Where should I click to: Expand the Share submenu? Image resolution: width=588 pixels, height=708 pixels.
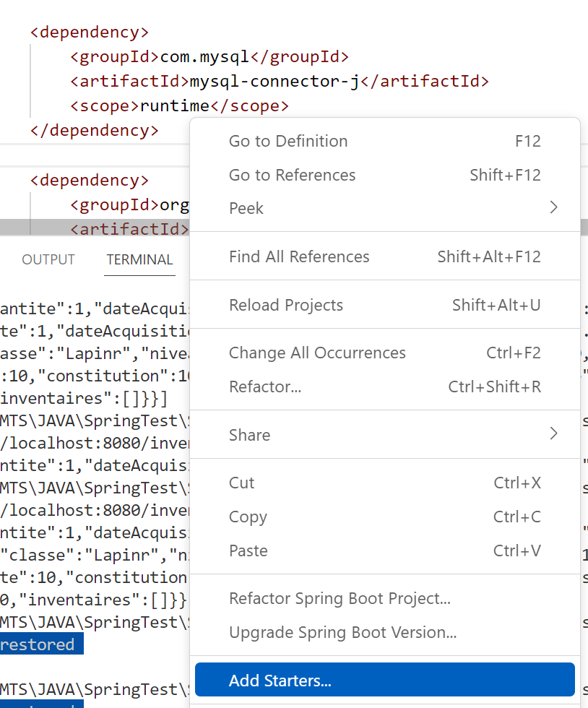click(384, 435)
